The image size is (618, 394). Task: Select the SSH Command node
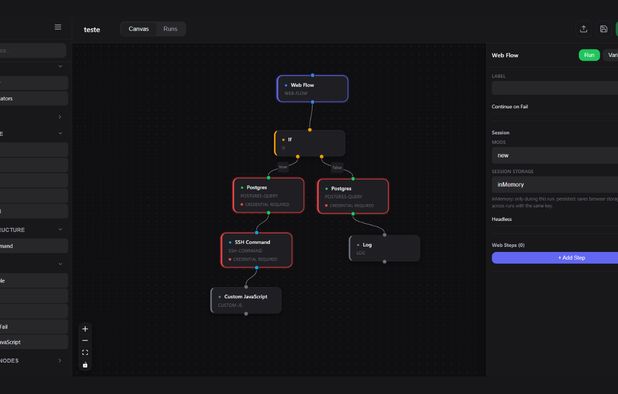coord(257,250)
